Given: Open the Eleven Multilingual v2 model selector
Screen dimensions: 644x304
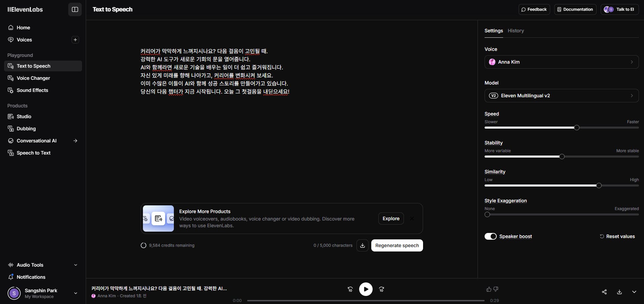Looking at the screenshot, I should coord(562,96).
